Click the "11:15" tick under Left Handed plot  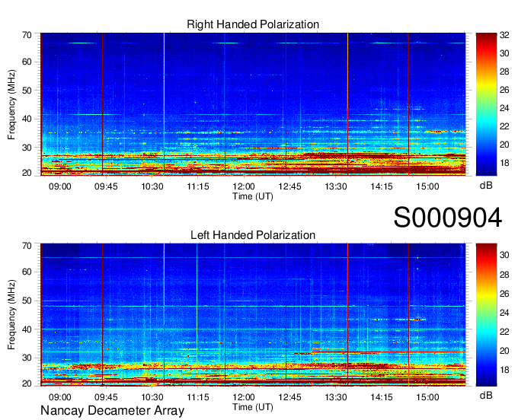click(x=198, y=397)
